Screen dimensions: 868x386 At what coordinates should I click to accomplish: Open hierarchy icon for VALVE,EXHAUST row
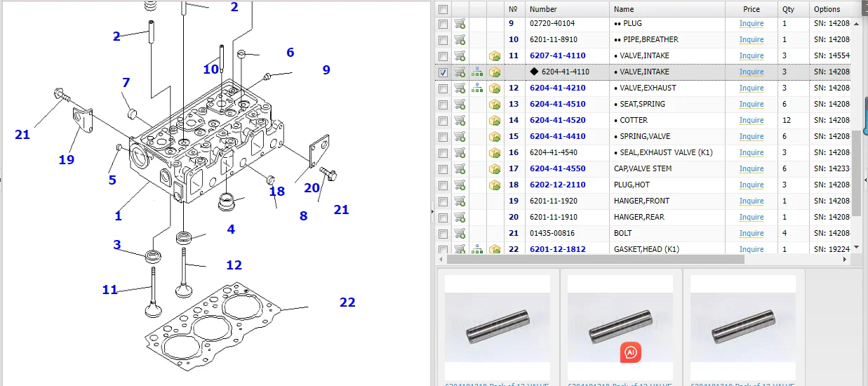point(477,88)
